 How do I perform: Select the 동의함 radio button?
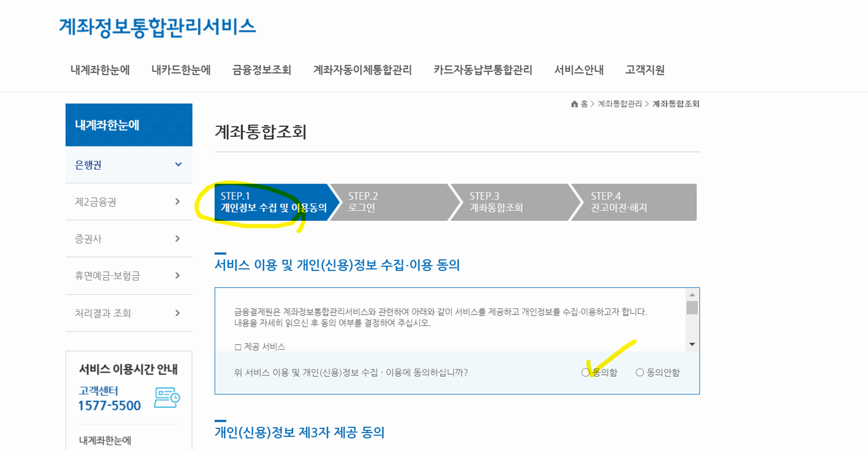pos(585,372)
